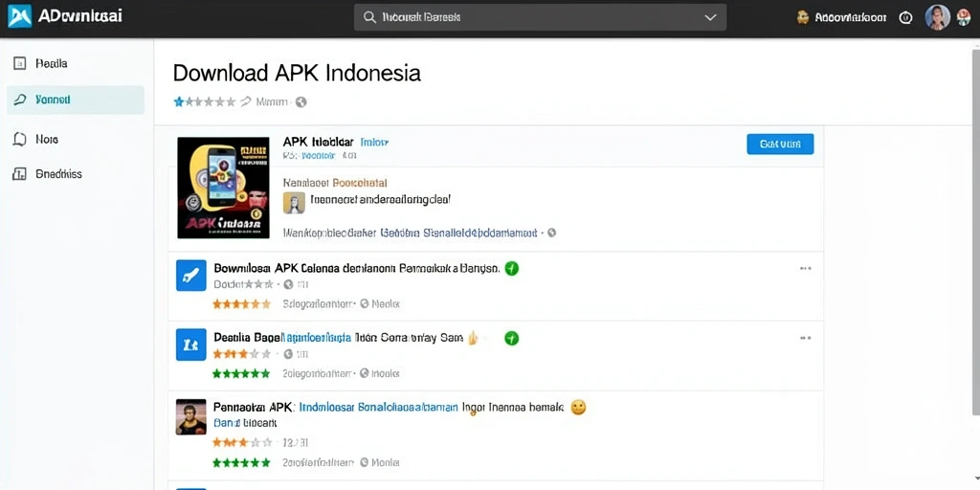Viewport: 980px width, 490px height.
Task: Click the pencil icon next to the title star rating
Action: click(246, 101)
